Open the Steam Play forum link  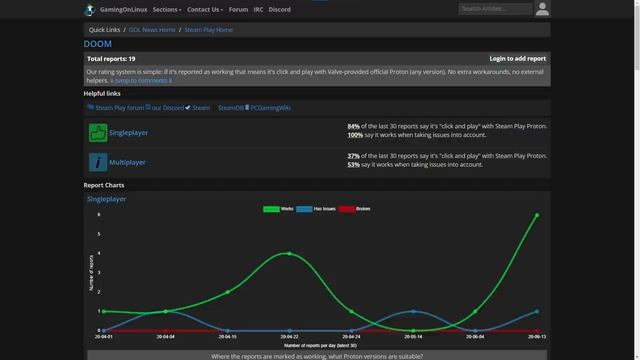coord(120,108)
